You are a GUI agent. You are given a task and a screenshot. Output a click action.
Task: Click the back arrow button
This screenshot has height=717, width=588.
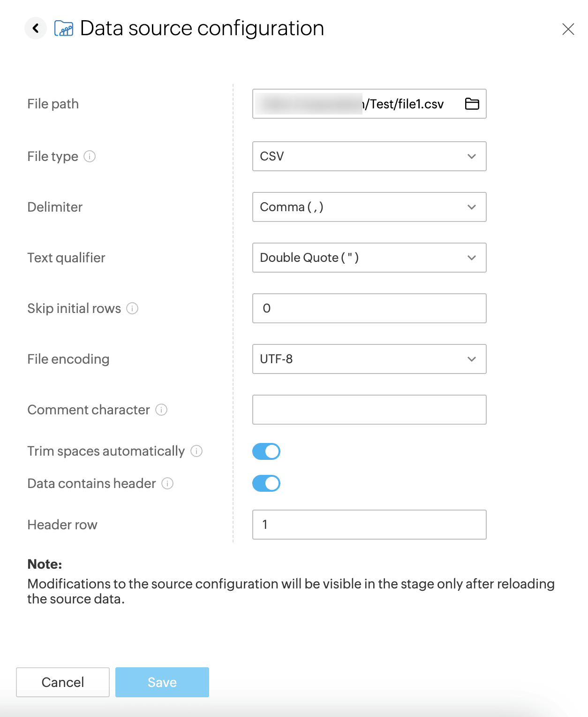pos(36,29)
